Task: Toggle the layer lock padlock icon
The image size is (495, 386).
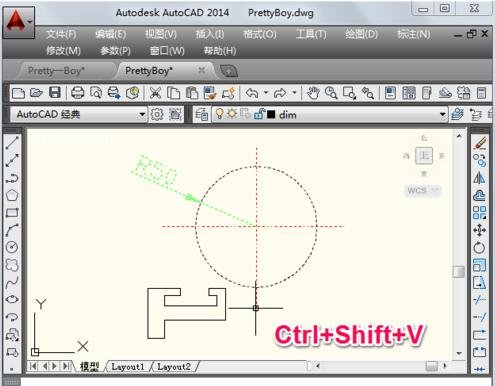Action: (x=259, y=114)
